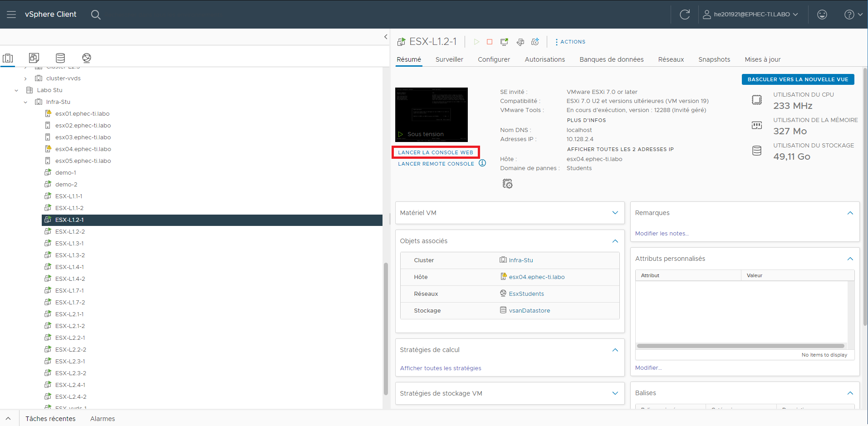This screenshot has height=426, width=868.
Task: Click Lancer Remote Console link
Action: (436, 164)
